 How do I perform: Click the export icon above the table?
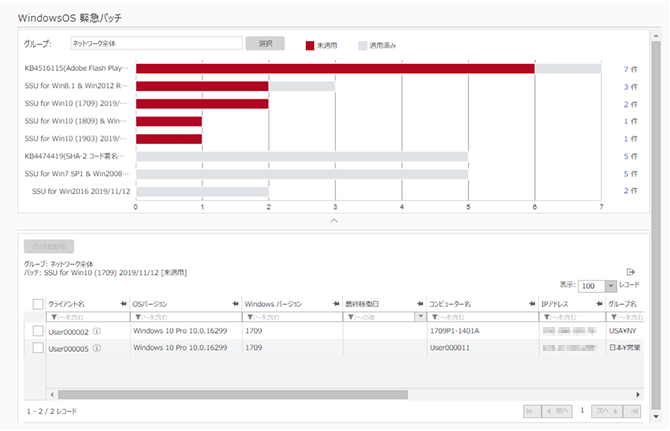tap(631, 272)
